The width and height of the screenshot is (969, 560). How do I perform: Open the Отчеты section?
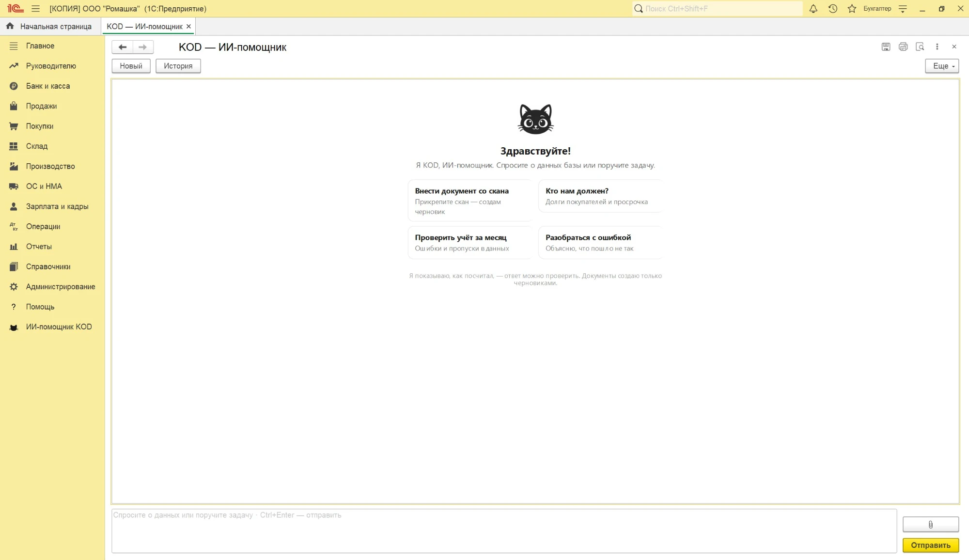click(52, 247)
